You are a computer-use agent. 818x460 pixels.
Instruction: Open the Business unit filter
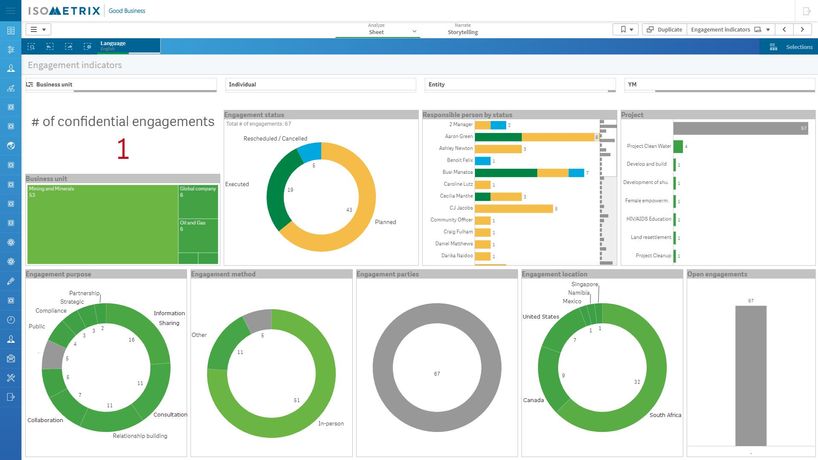coord(121,84)
